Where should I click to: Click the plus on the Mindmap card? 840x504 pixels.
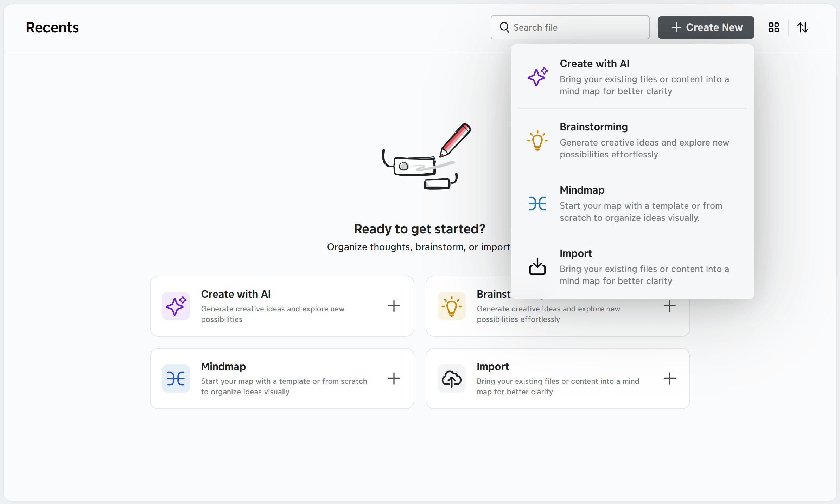[x=394, y=379]
